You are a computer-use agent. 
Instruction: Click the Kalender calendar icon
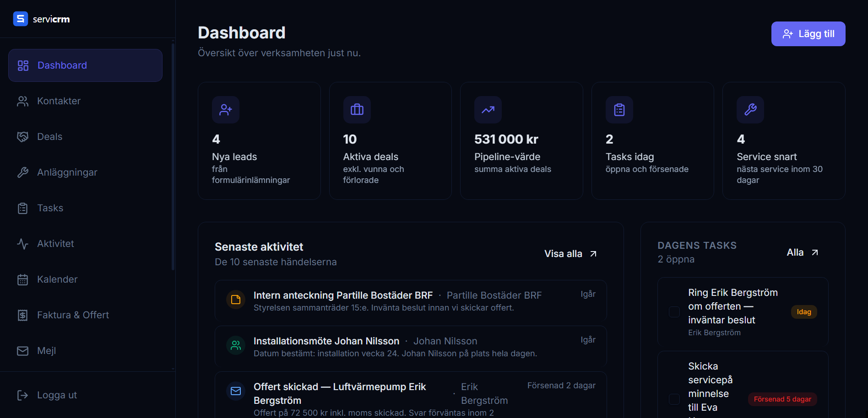(x=23, y=279)
